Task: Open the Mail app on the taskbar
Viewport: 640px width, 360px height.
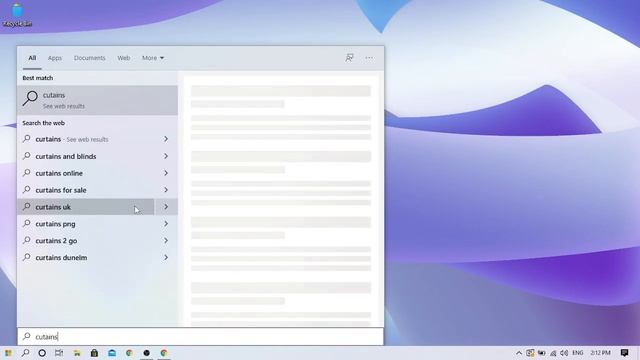Action: [112, 353]
